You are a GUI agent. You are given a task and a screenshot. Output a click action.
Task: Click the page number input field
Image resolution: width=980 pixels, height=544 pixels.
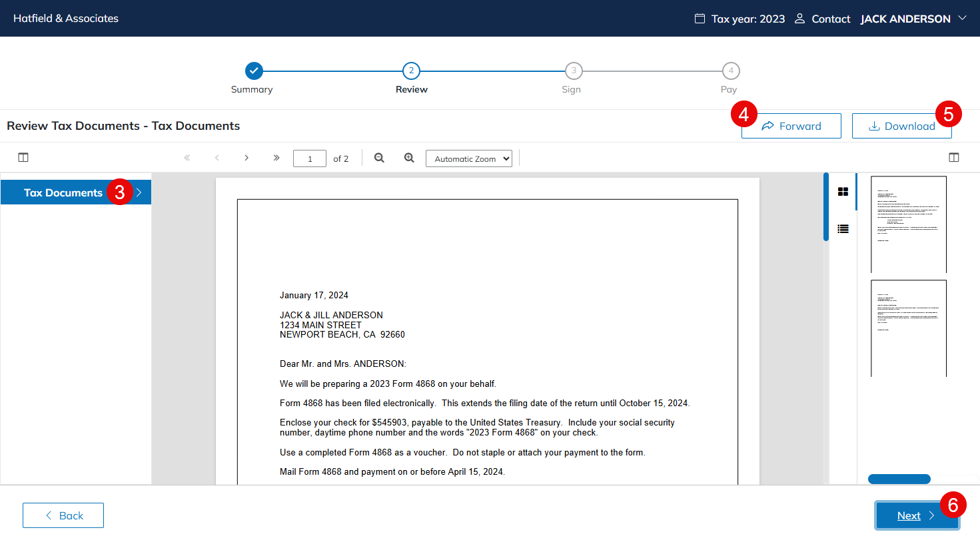[310, 158]
